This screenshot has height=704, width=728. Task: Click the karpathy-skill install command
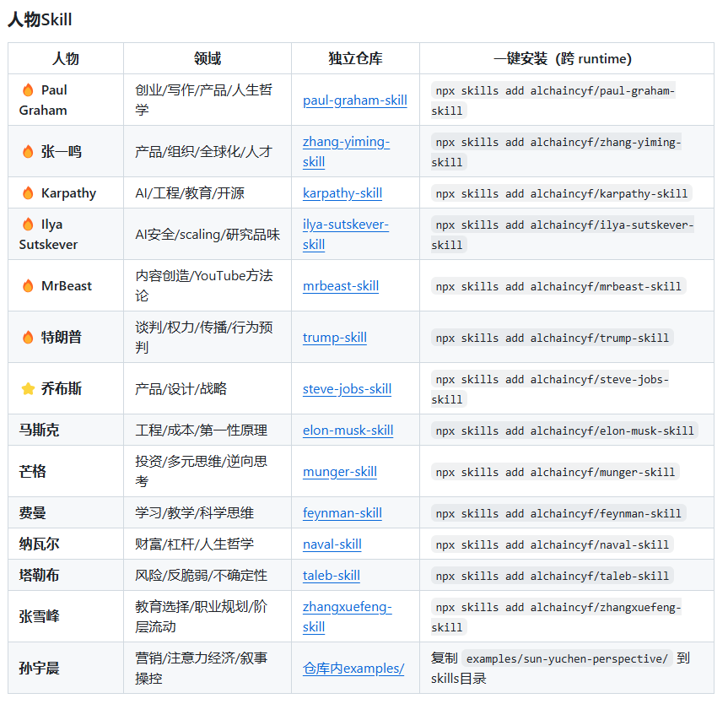(561, 193)
